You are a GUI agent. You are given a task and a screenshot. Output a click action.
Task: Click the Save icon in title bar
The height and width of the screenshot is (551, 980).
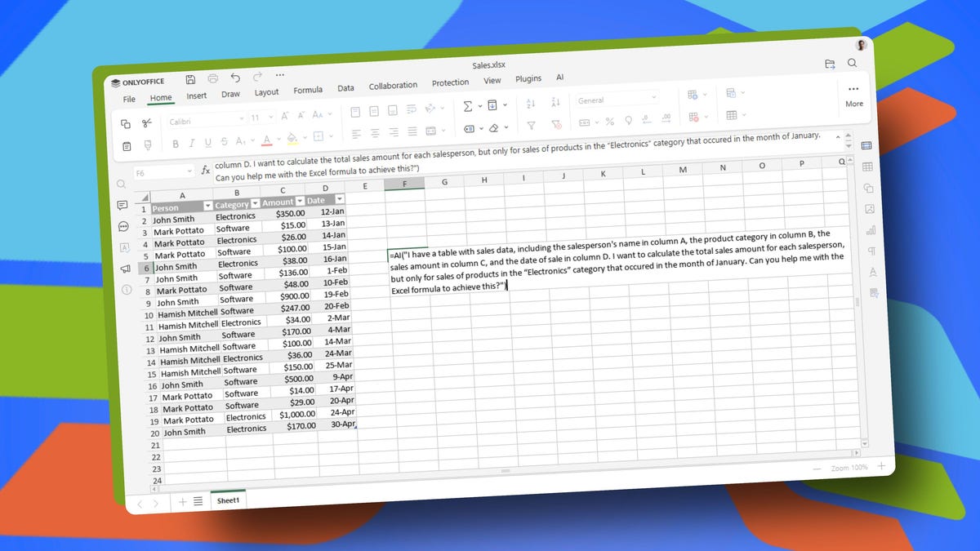click(190, 79)
